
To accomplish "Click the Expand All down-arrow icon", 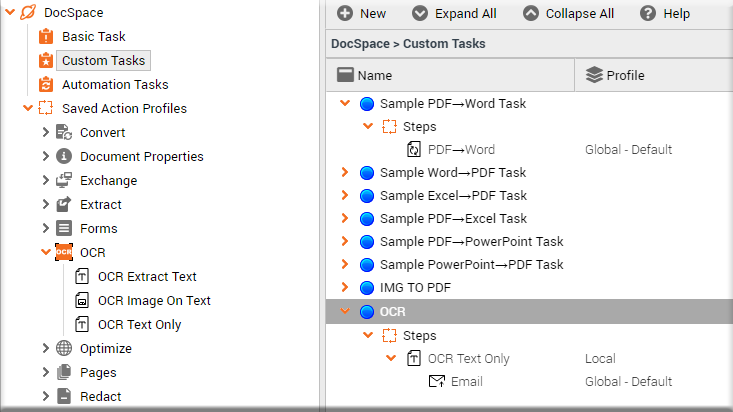I will (x=420, y=14).
